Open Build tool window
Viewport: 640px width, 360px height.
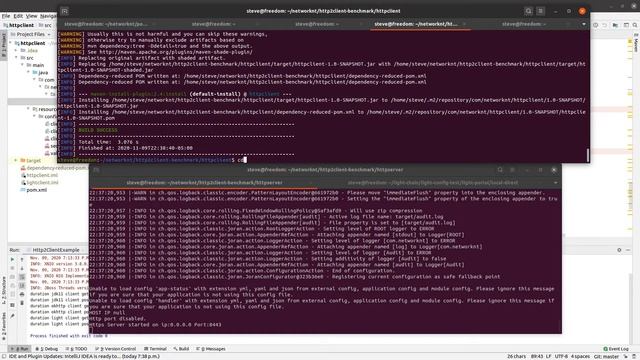pyautogui.click(x=181, y=349)
